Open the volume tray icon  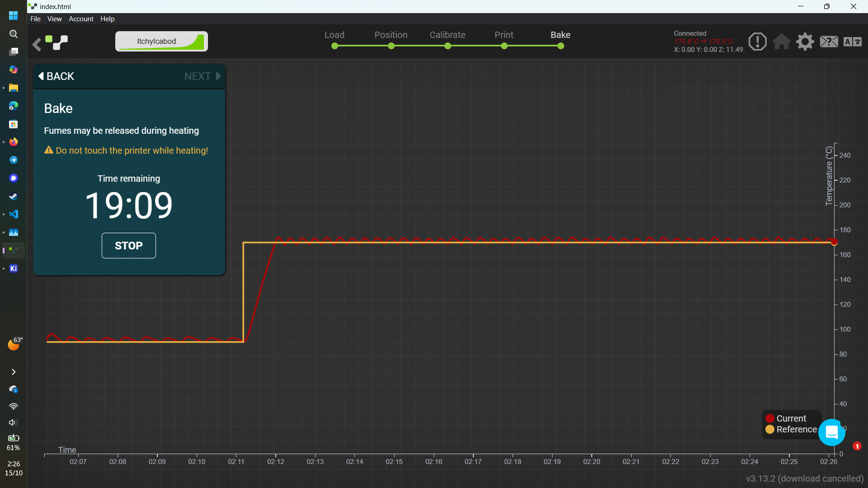point(14,422)
